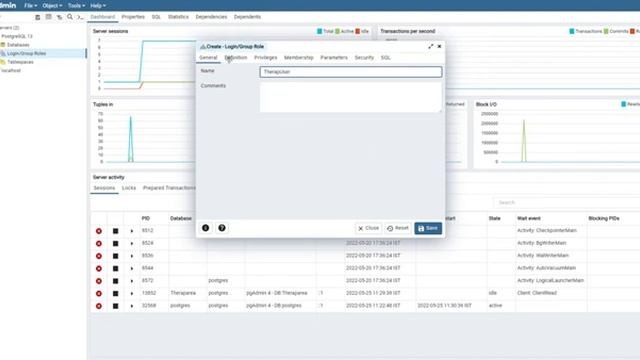640x360 pixels.
Task: Select Login/Group Roles tree node
Action: tap(26, 53)
